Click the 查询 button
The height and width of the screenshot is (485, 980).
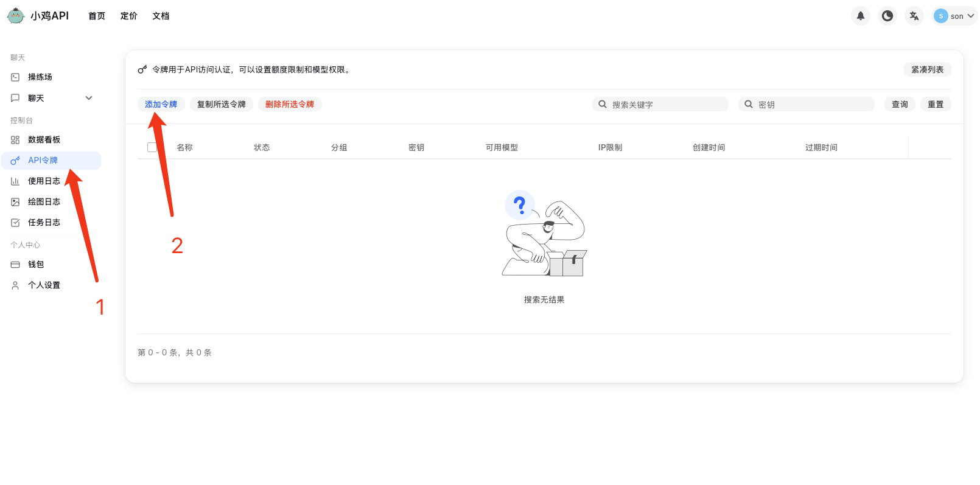[900, 104]
